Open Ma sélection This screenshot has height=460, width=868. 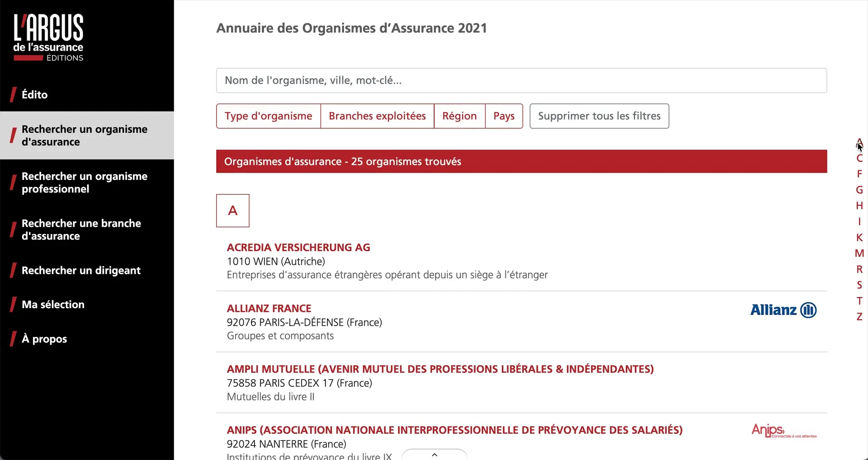[53, 305]
